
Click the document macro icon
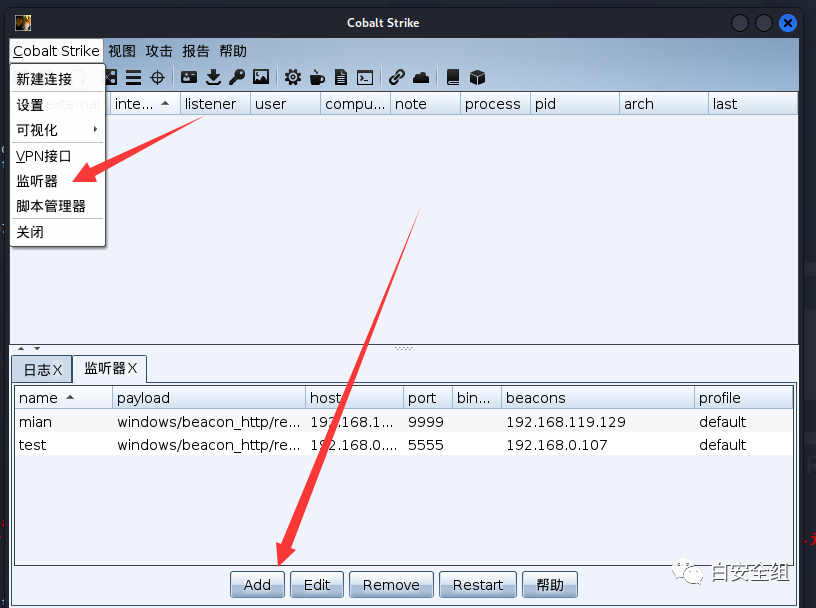coord(341,78)
